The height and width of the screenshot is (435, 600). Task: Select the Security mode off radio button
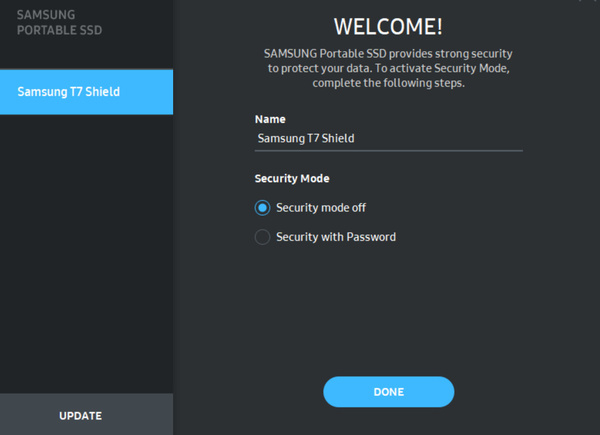pos(262,208)
